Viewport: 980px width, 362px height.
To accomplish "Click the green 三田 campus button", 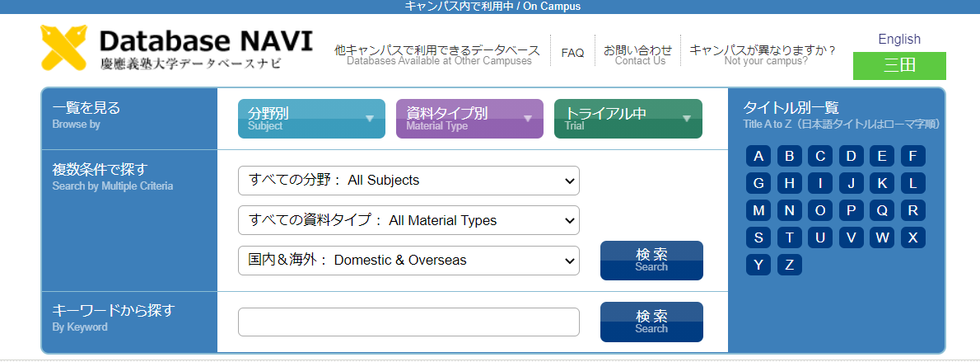I will point(899,66).
